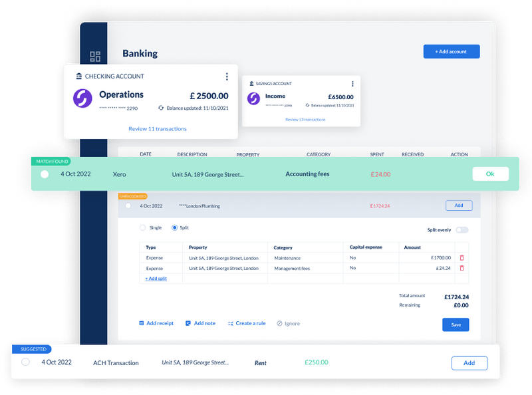The height and width of the screenshot is (395, 532).
Task: Select the Add receipt icon
Action: tap(140, 323)
